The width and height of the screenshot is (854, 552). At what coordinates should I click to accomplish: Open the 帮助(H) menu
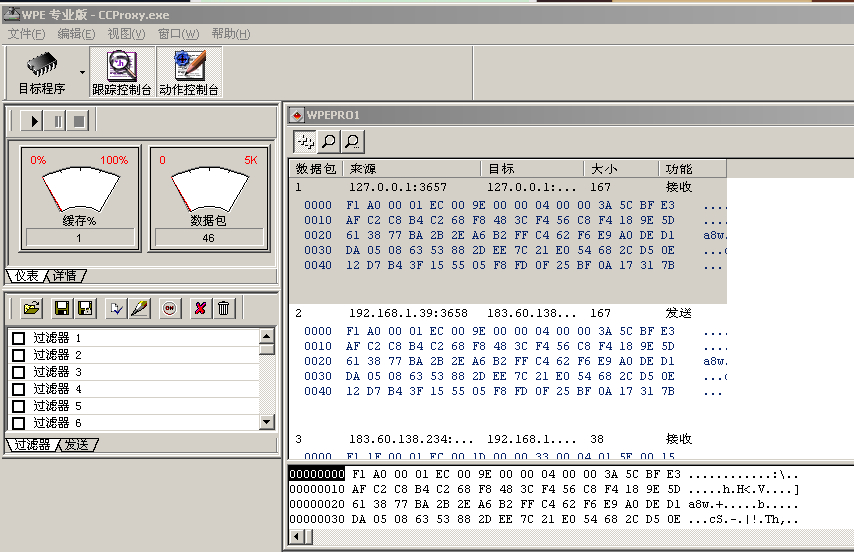pyautogui.click(x=231, y=34)
